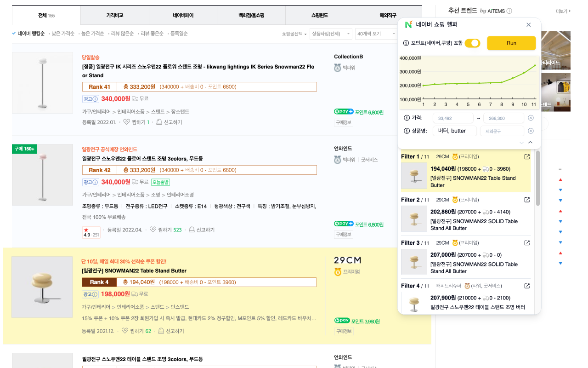Open 40개씩 보기 dropdown
The height and width of the screenshot is (368, 588).
click(x=375, y=34)
